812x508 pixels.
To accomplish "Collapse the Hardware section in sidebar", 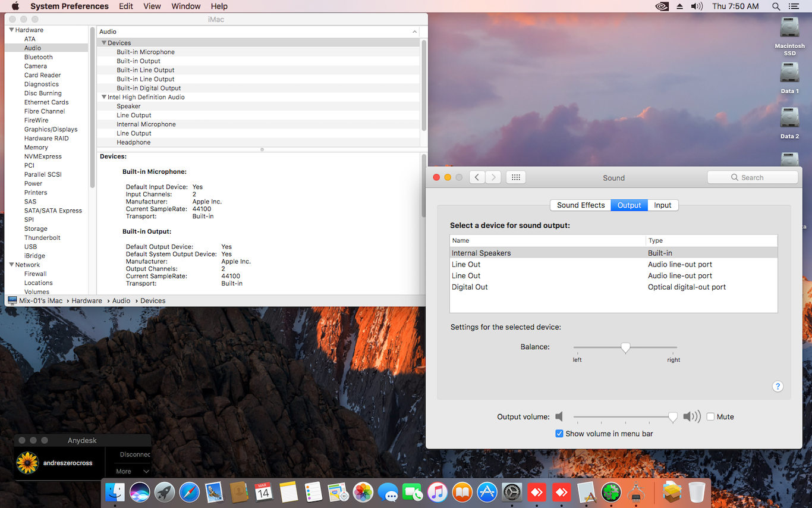I will [11, 30].
